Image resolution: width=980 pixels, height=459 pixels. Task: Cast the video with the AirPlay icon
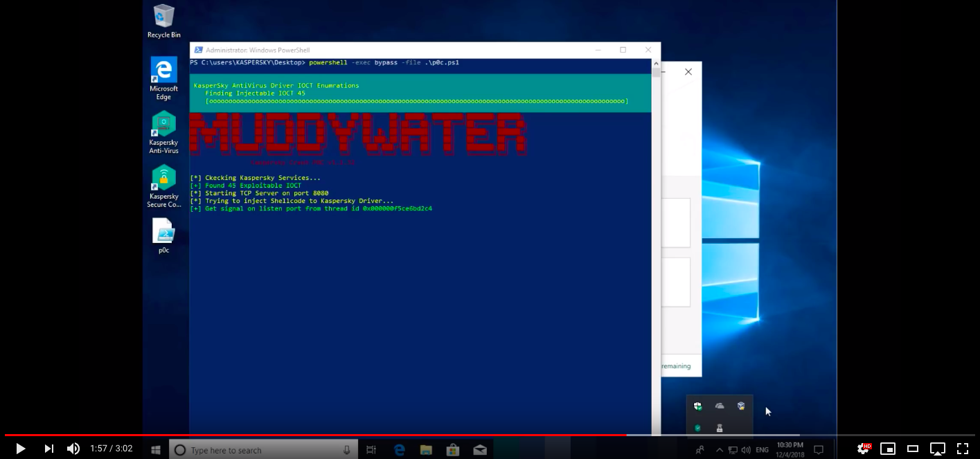(x=937, y=449)
